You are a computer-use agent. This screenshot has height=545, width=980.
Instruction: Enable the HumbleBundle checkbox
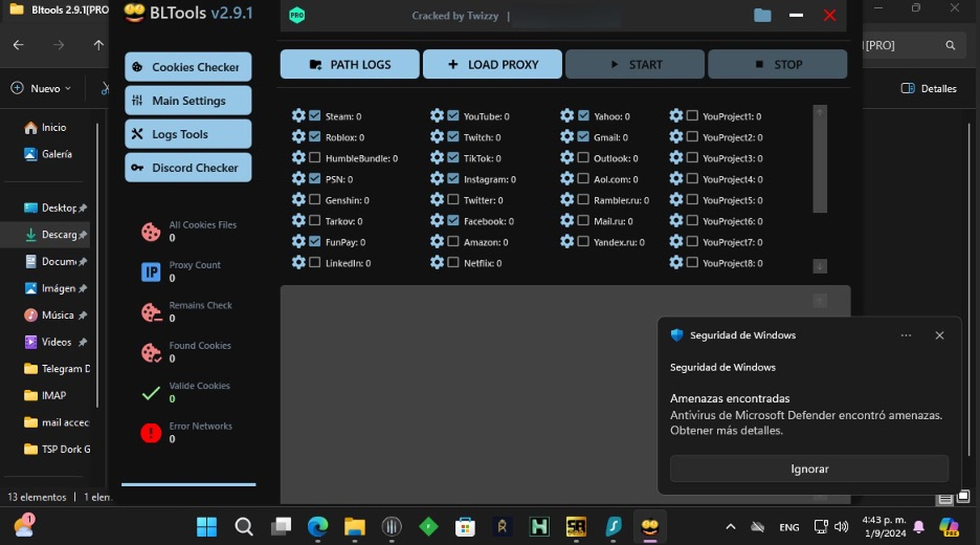tap(315, 158)
